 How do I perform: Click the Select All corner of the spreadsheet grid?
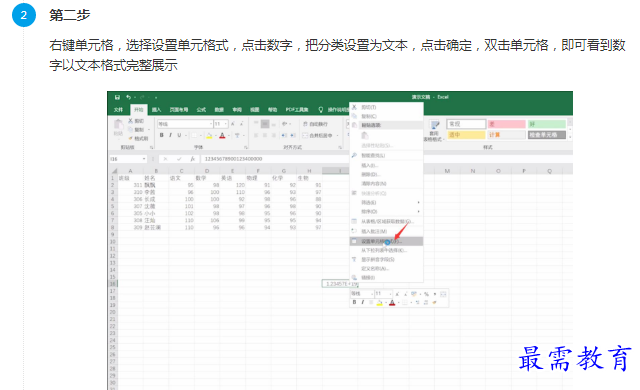[x=114, y=171]
